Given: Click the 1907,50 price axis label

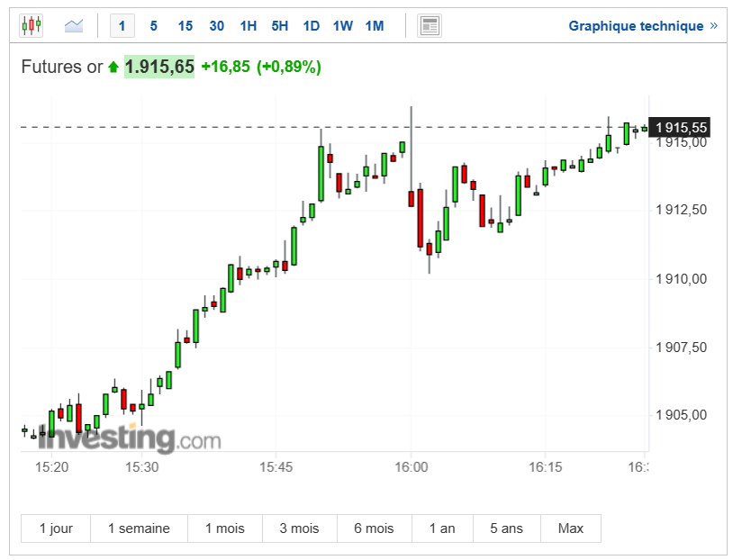Looking at the screenshot, I should (681, 348).
